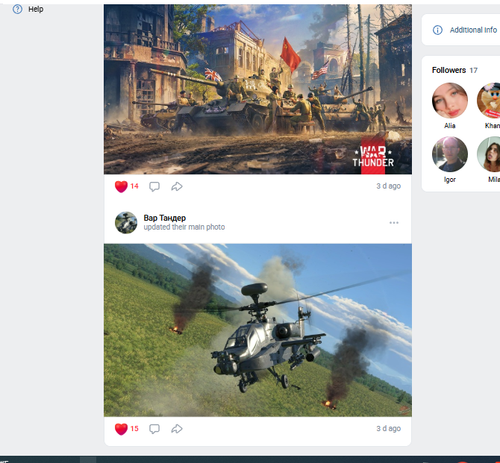
Task: Click the 14 likes count
Action: click(134, 186)
